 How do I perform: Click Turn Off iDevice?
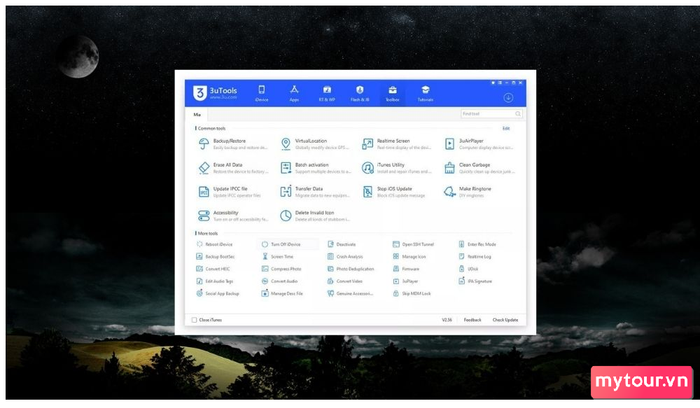tap(281, 244)
